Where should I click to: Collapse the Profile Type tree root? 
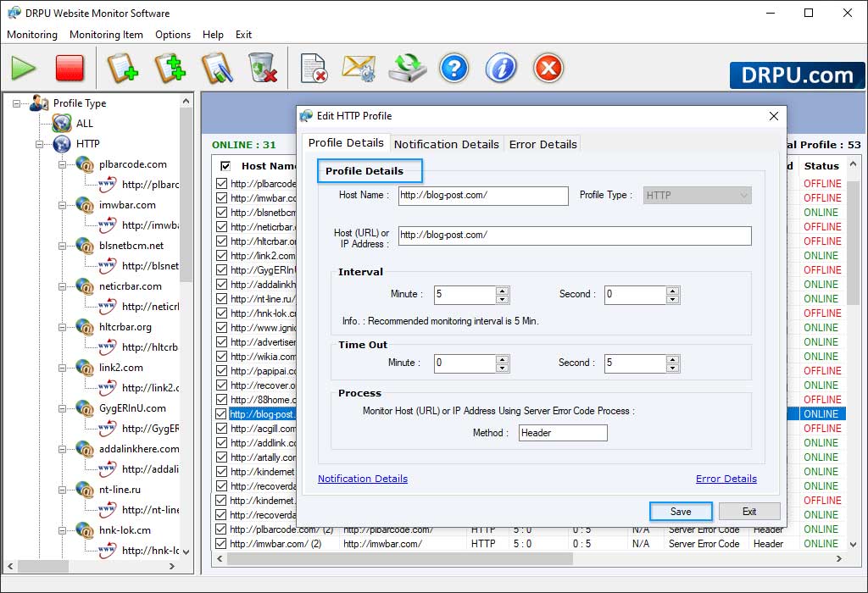tap(17, 103)
